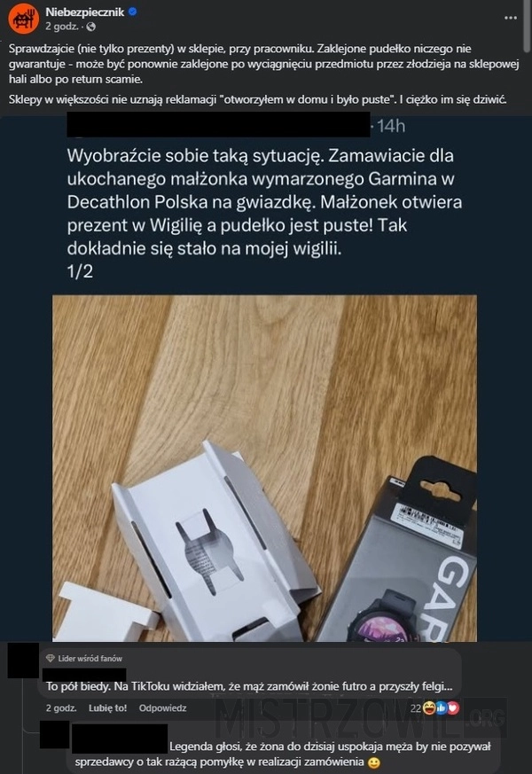Click the smiley emoji ending the reply
This screenshot has height=774, width=532.
click(x=374, y=762)
